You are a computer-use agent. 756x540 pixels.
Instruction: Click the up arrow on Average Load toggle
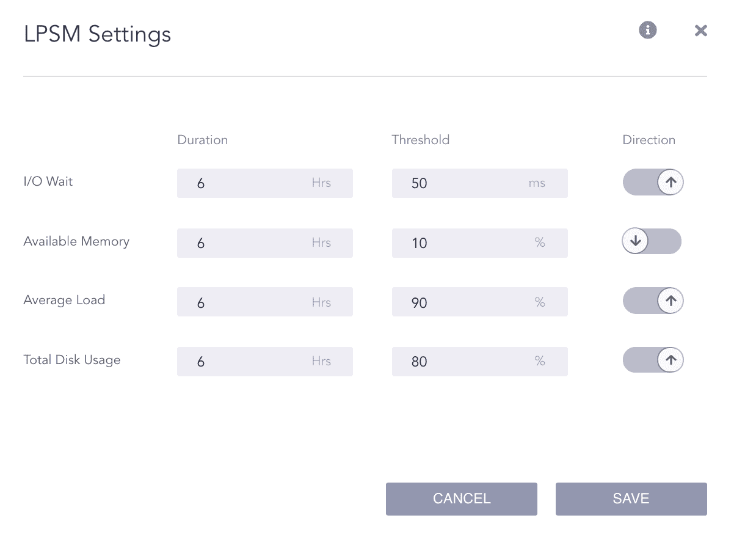coord(670,300)
